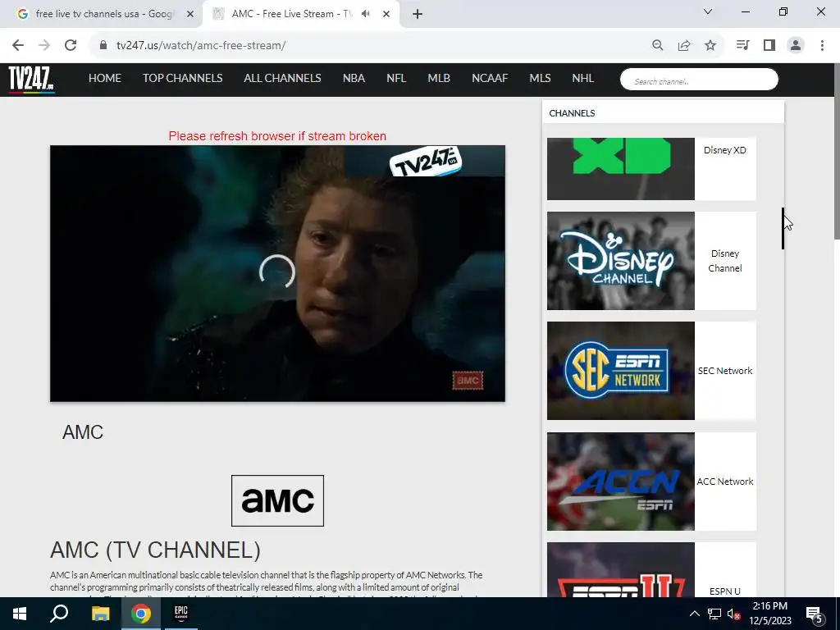Image resolution: width=840 pixels, height=630 pixels.
Task: Open the Chrome profile avatar
Action: [796, 46]
